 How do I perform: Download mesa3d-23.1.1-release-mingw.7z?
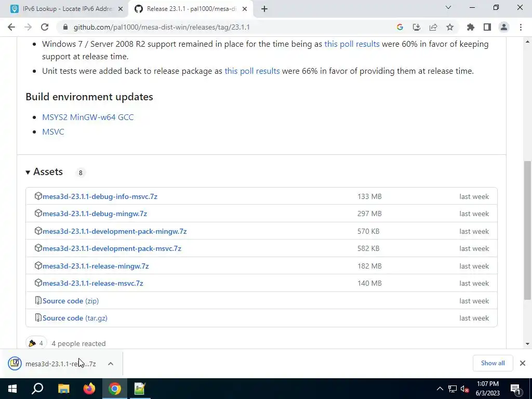coord(96,266)
